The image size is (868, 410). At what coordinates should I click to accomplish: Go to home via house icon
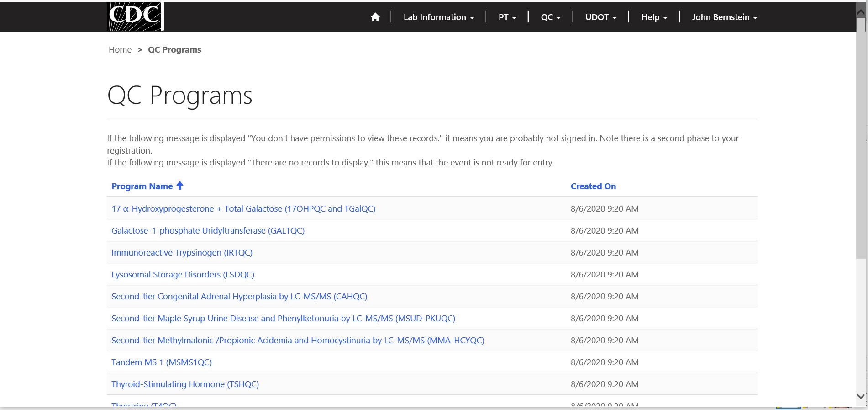pos(375,17)
